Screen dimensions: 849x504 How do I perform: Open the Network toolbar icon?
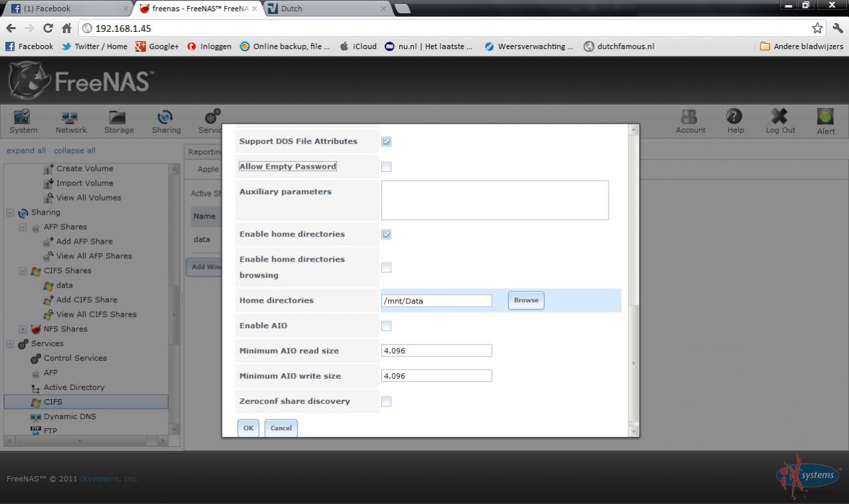(x=70, y=122)
